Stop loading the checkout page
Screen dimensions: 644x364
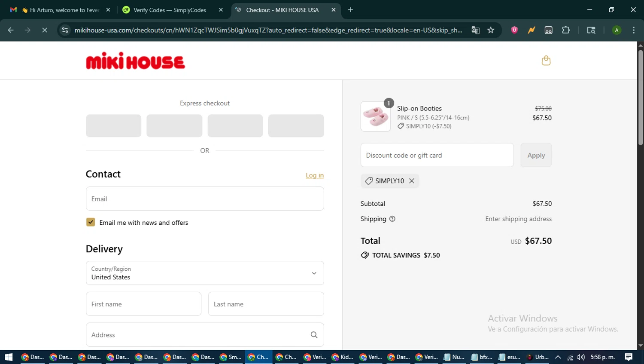45,30
